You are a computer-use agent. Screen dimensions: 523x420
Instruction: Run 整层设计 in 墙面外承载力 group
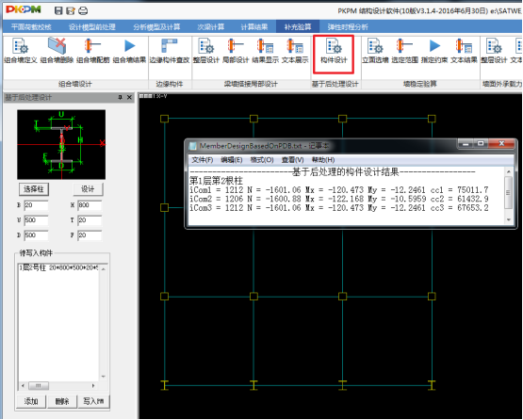[494, 51]
